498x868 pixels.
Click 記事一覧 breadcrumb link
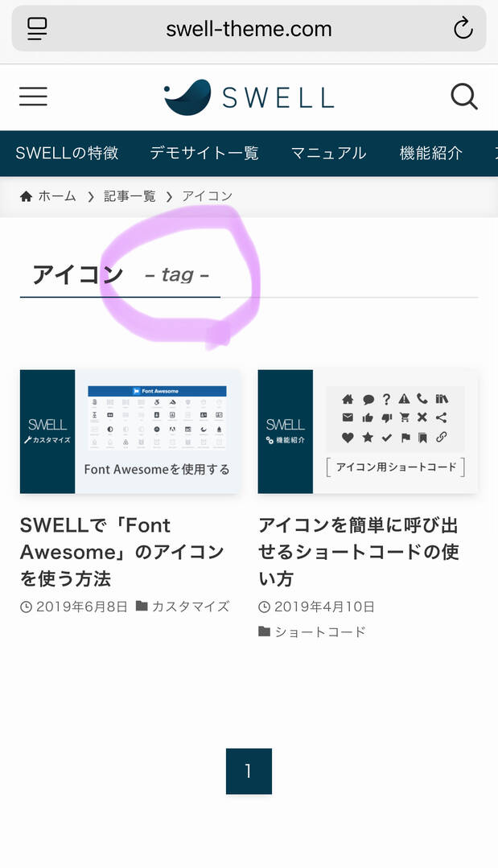pyautogui.click(x=130, y=196)
